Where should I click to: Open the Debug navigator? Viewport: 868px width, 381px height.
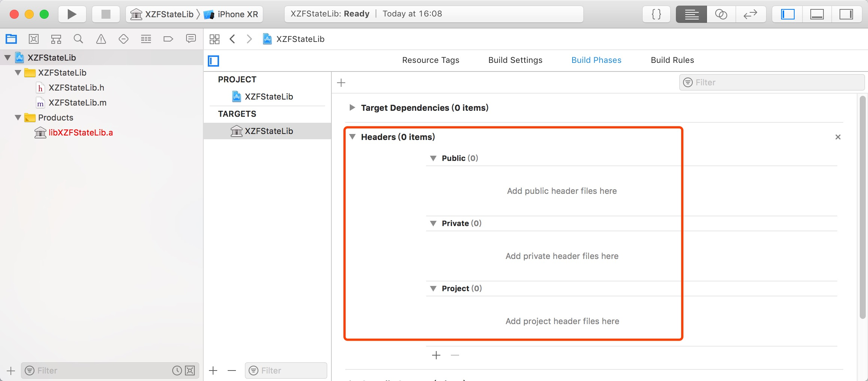tap(146, 39)
